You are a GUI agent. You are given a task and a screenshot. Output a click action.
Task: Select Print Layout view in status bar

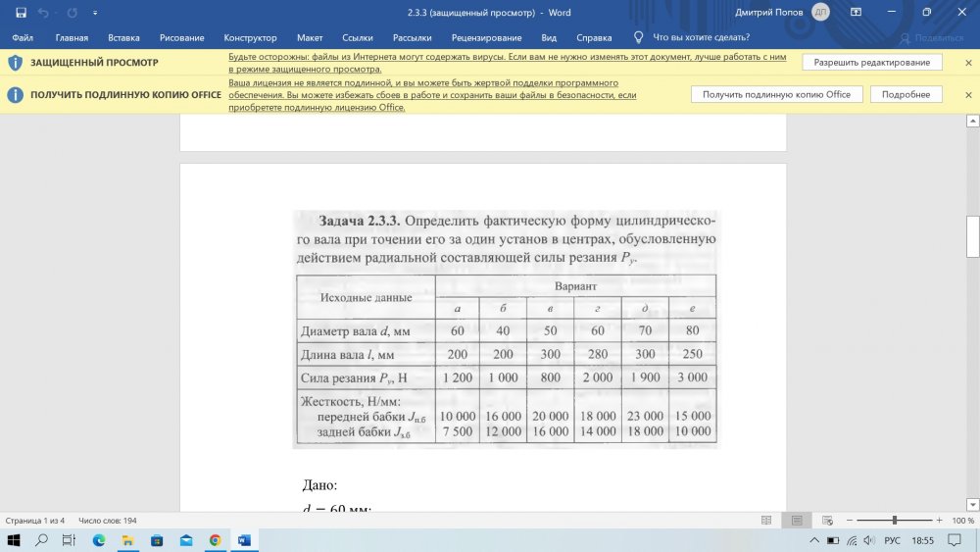pos(798,521)
